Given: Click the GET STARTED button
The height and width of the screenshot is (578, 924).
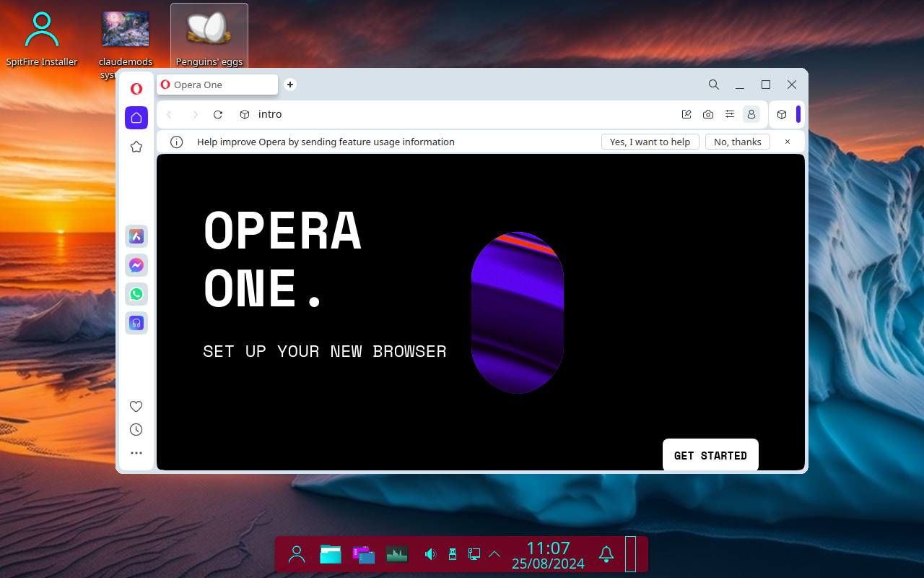Looking at the screenshot, I should 710,455.
